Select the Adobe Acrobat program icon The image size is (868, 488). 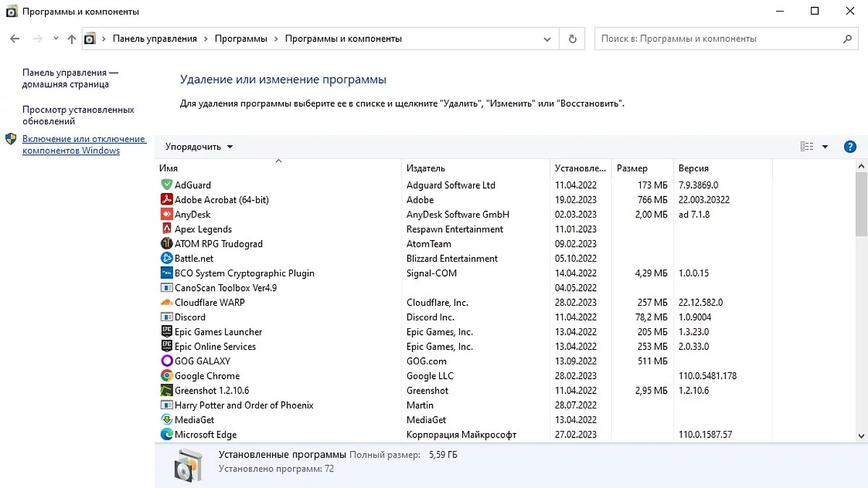coord(166,200)
